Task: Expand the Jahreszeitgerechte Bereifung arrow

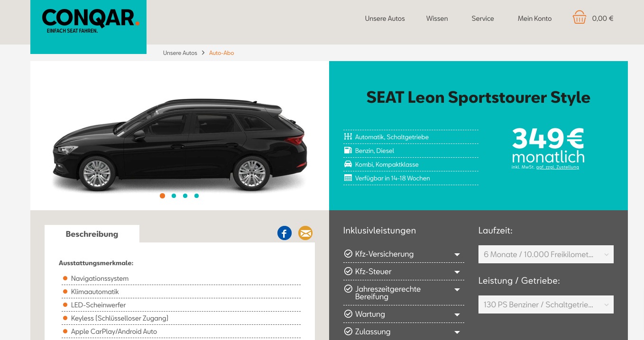Action: pyautogui.click(x=457, y=289)
